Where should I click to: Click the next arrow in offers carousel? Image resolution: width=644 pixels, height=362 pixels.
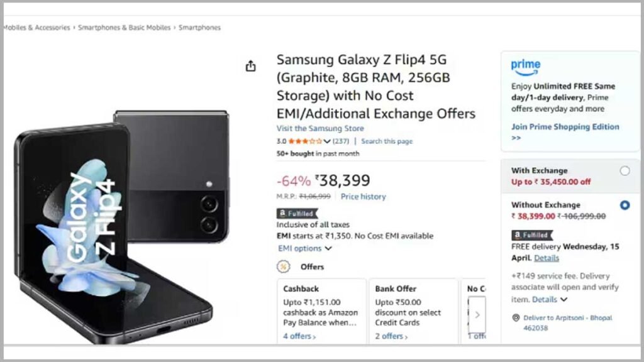coord(477,314)
